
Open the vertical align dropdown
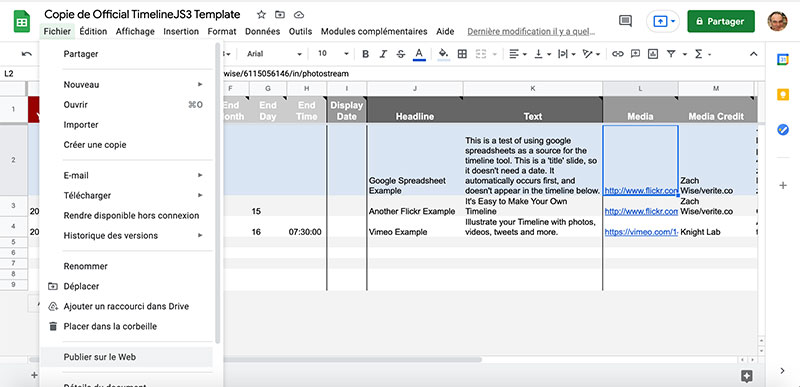pos(543,54)
